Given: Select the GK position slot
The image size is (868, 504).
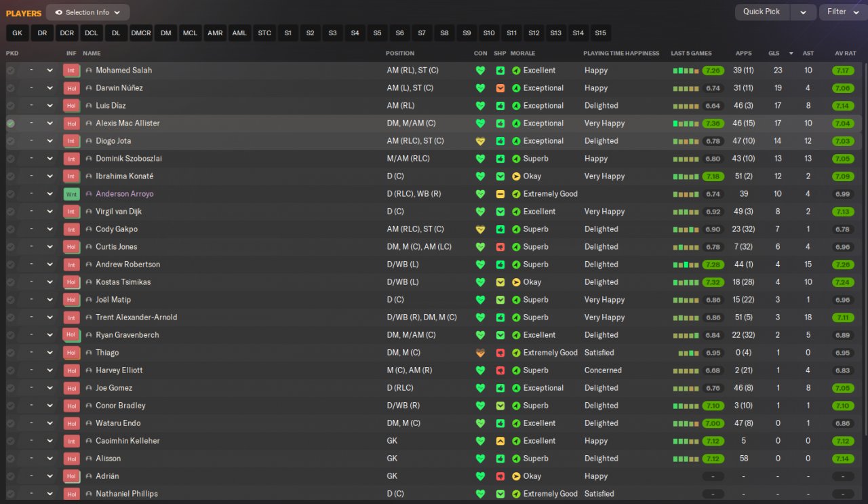Looking at the screenshot, I should [17, 33].
